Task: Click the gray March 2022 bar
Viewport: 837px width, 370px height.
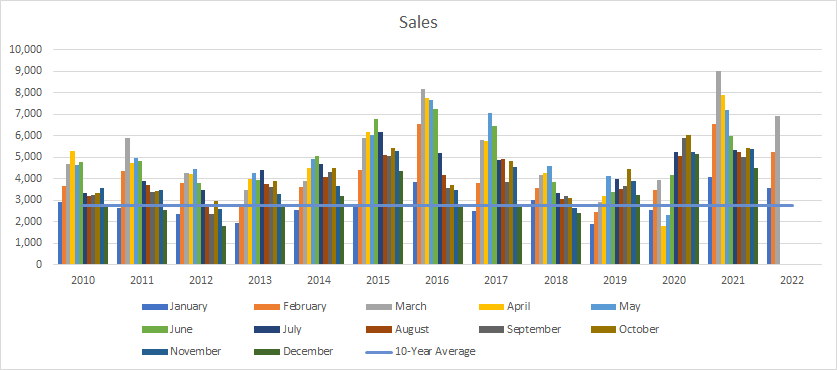Action: [x=778, y=190]
